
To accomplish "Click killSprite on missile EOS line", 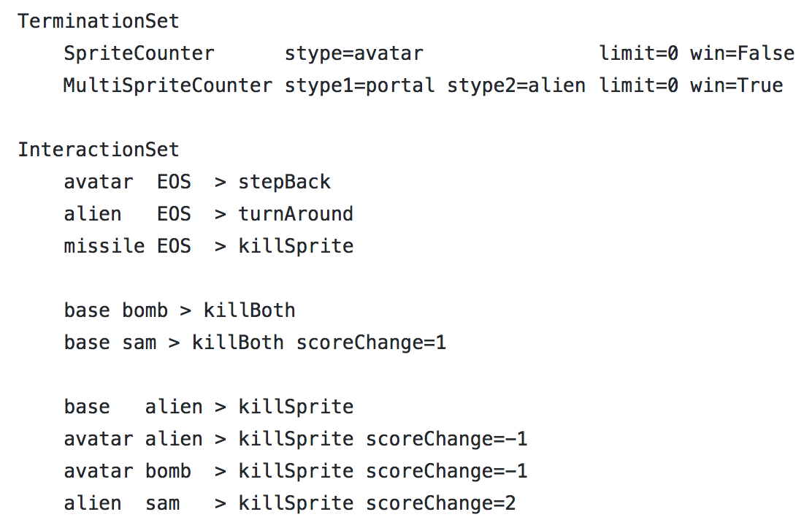I will (x=296, y=246).
